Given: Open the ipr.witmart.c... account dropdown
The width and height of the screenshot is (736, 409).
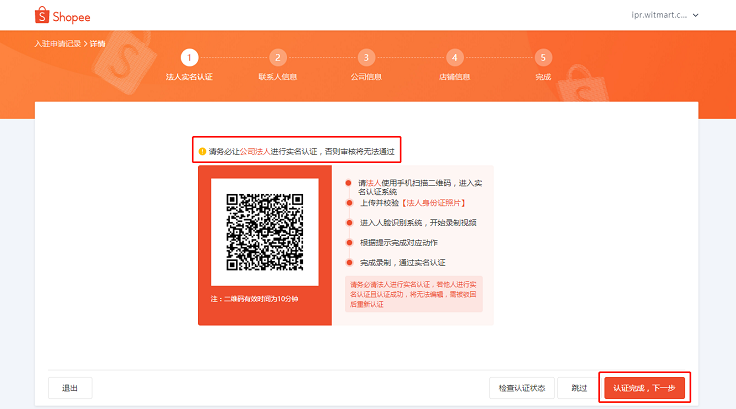Looking at the screenshot, I should (665, 15).
